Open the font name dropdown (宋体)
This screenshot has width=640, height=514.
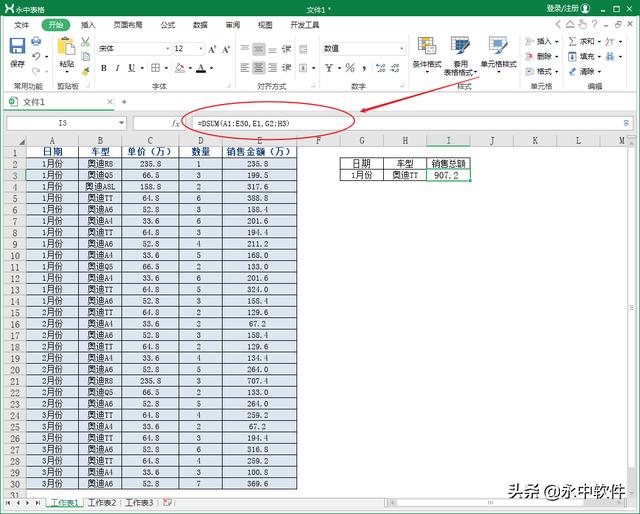point(167,49)
